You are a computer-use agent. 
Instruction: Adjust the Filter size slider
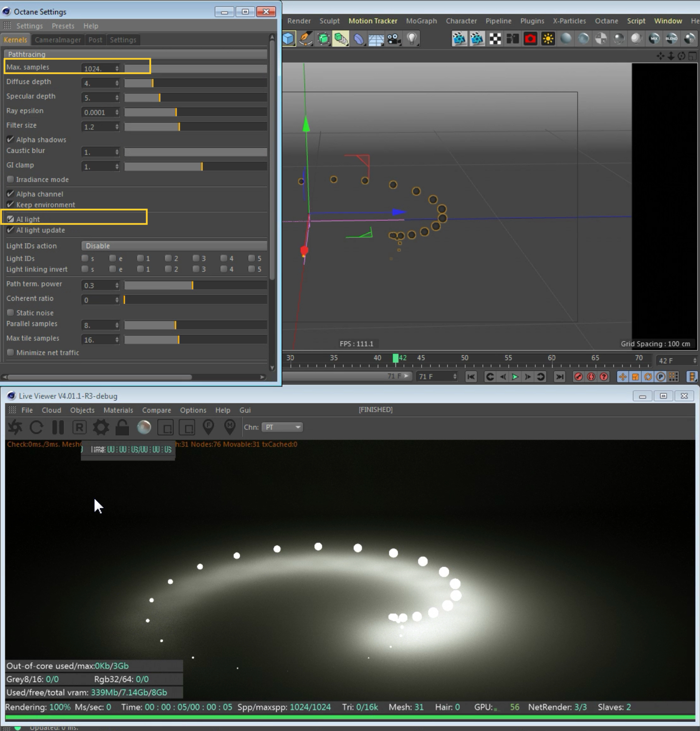(x=196, y=127)
